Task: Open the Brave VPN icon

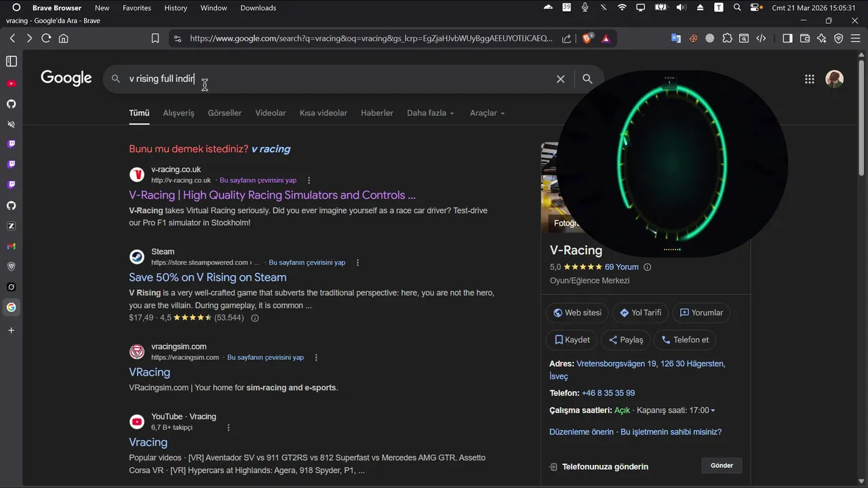Action: tap(839, 39)
